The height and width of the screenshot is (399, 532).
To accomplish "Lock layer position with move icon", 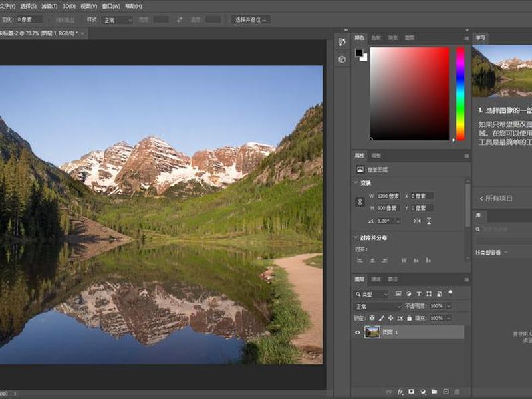I will pos(390,318).
